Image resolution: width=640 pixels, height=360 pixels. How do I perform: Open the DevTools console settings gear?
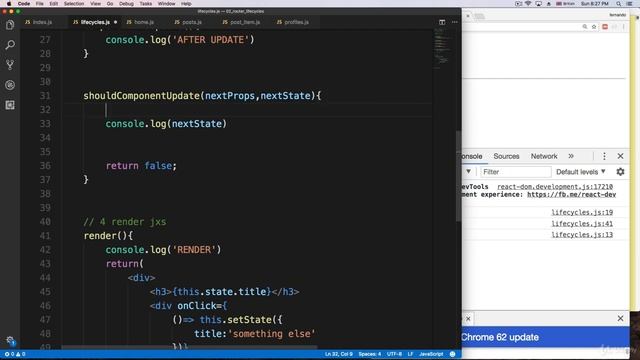click(620, 172)
